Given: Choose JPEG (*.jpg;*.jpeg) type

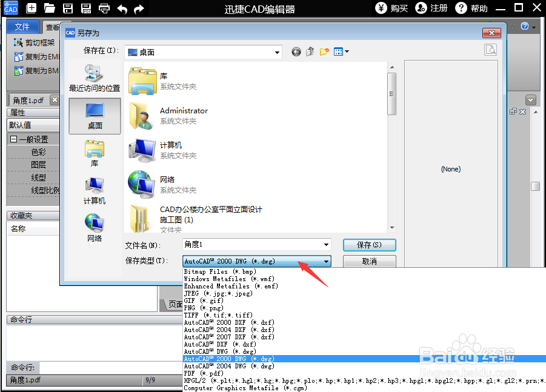Looking at the screenshot, I should click(218, 293).
